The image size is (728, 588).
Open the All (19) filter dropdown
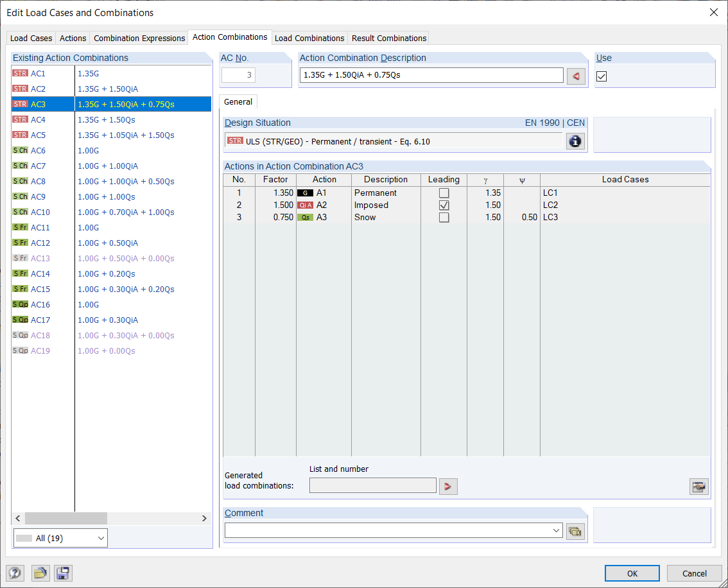pyautogui.click(x=60, y=538)
